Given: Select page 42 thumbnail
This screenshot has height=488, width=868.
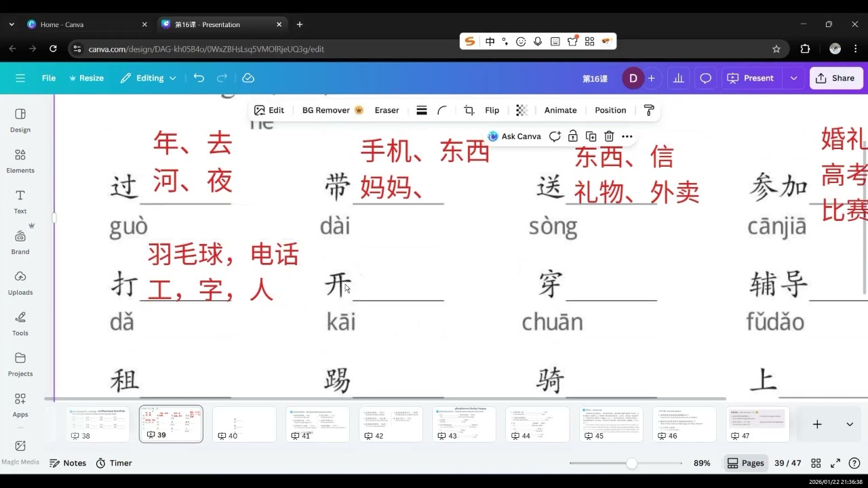Looking at the screenshot, I should [x=391, y=424].
